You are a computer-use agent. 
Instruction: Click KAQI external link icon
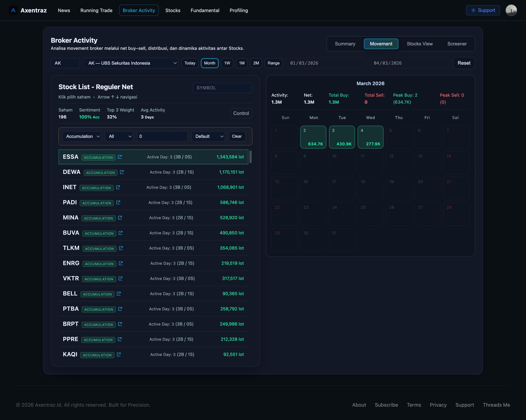[x=119, y=354]
